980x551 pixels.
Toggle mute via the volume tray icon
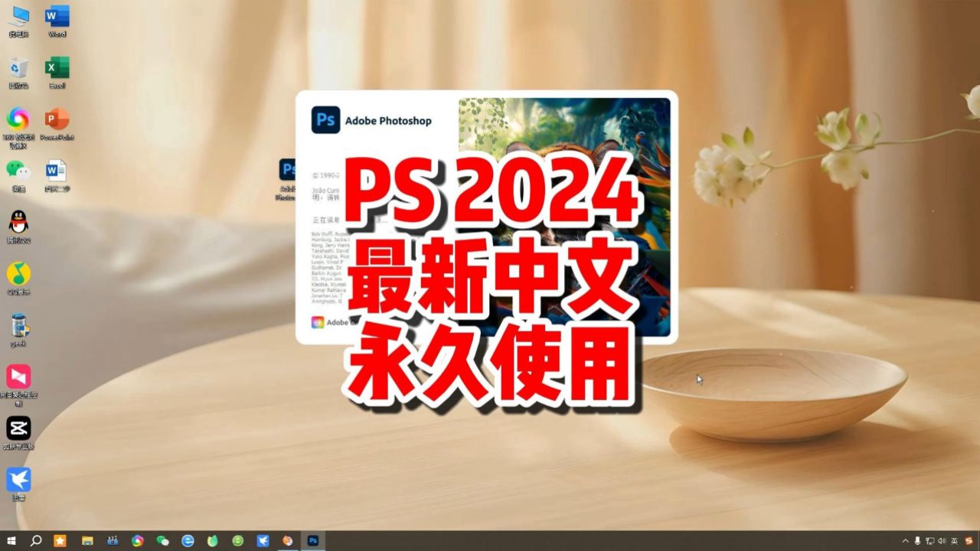pos(942,540)
